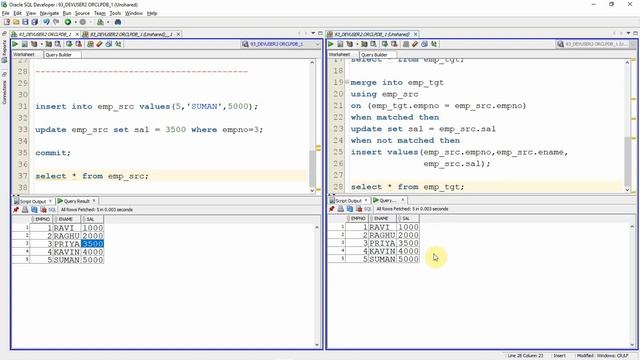Click ENAME column header in right result grid
The width and height of the screenshot is (640, 360).
tap(382, 219)
